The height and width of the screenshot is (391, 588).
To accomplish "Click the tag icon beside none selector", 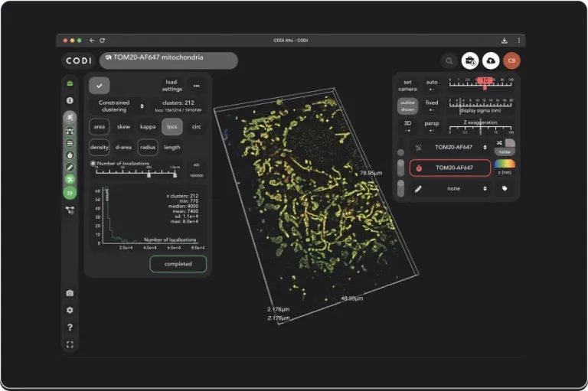I will point(505,188).
